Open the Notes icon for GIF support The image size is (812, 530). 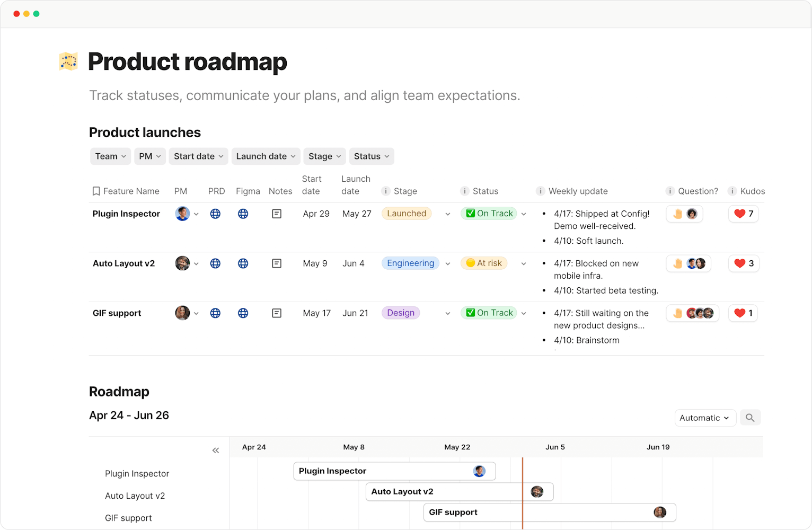pyautogui.click(x=277, y=313)
